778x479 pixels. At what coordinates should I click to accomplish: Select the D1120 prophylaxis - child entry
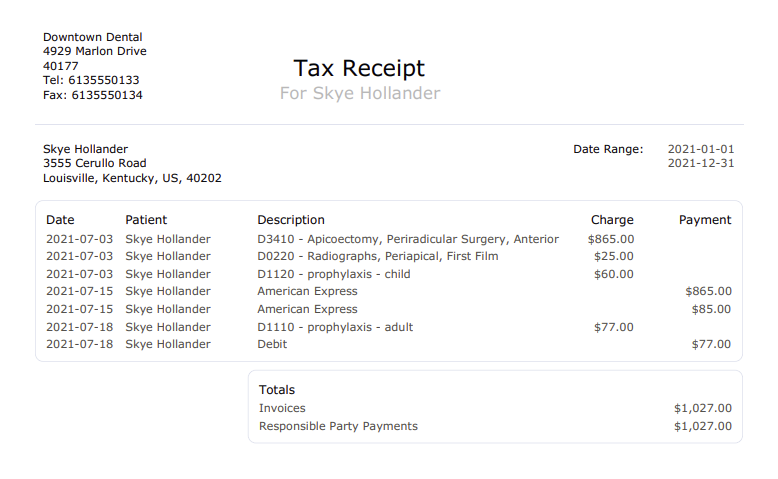333,274
